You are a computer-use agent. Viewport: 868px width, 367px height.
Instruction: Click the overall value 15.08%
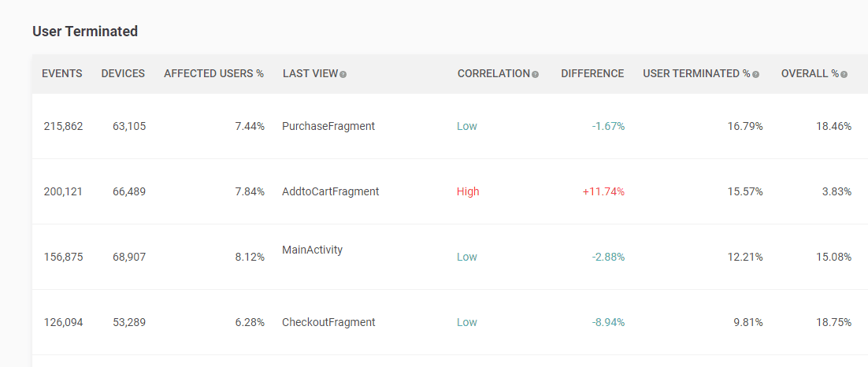(833, 257)
